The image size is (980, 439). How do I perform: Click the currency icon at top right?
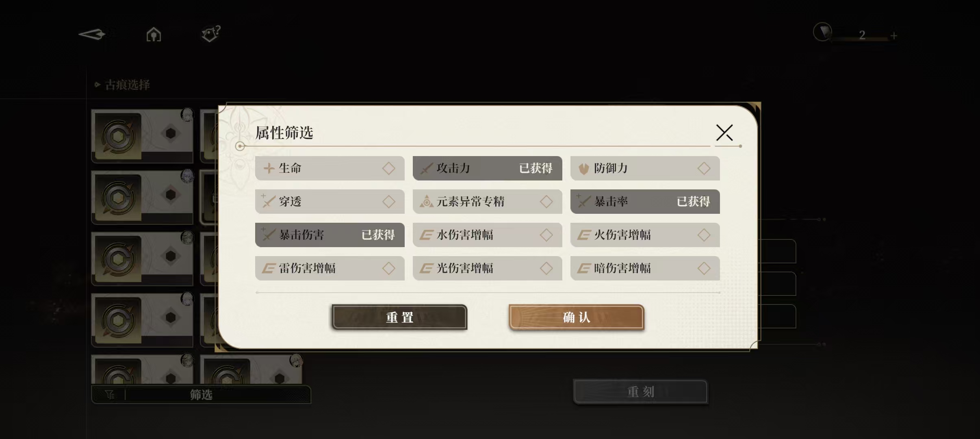click(823, 32)
